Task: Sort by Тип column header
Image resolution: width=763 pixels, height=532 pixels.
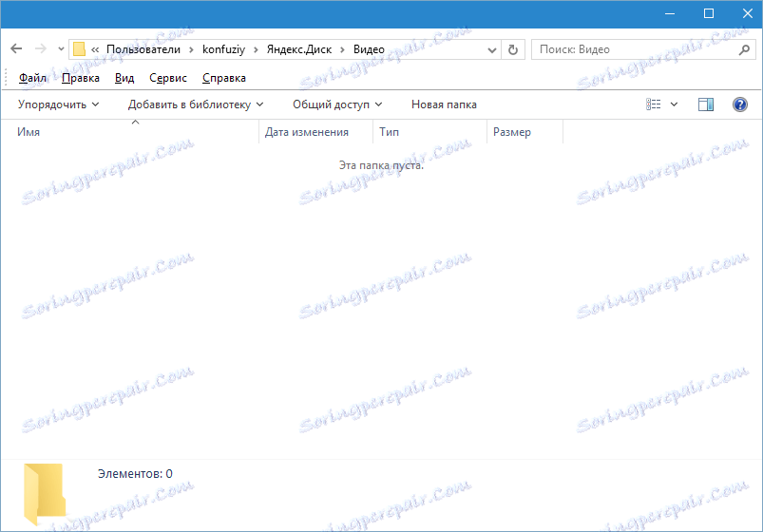Action: pyautogui.click(x=429, y=132)
